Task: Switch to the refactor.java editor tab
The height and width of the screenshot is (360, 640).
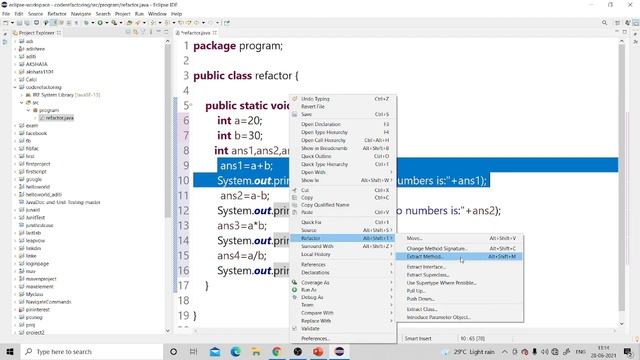Action: click(196, 33)
